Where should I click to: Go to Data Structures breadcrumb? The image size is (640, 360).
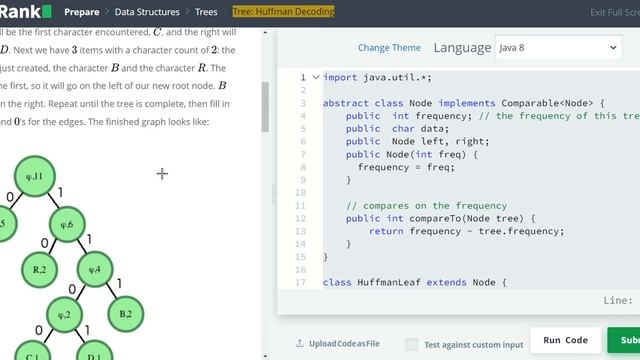[147, 12]
